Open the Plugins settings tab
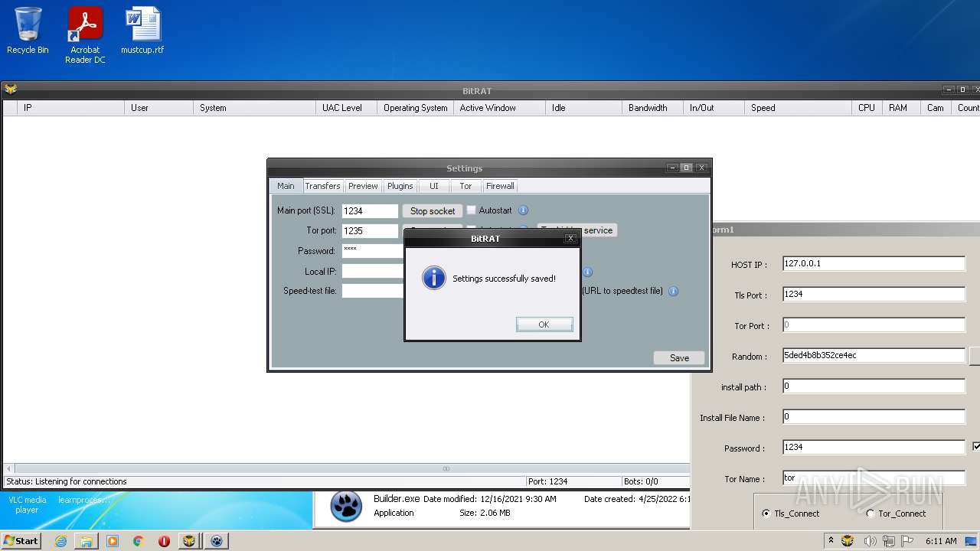The width and height of the screenshot is (980, 551). click(400, 186)
